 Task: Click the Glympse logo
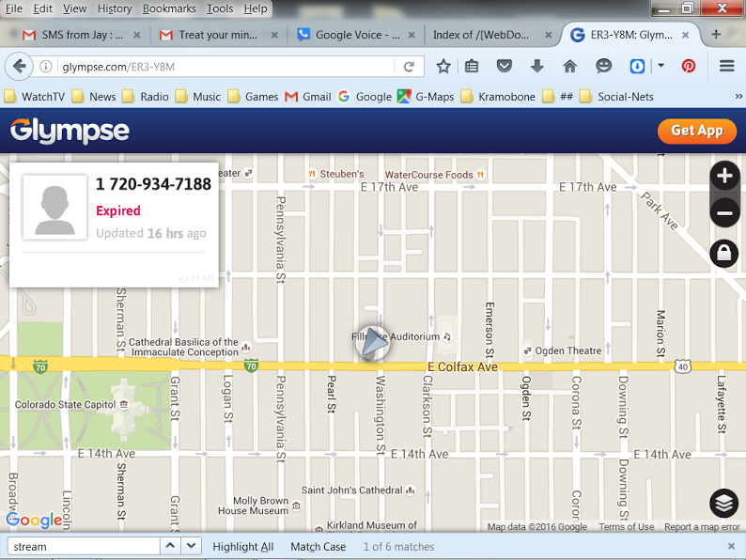70,131
